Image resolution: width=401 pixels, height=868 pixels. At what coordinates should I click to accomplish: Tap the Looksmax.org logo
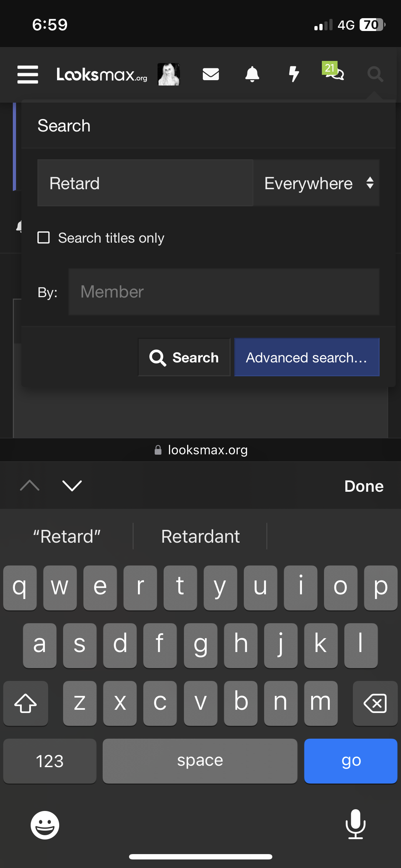pyautogui.click(x=102, y=74)
